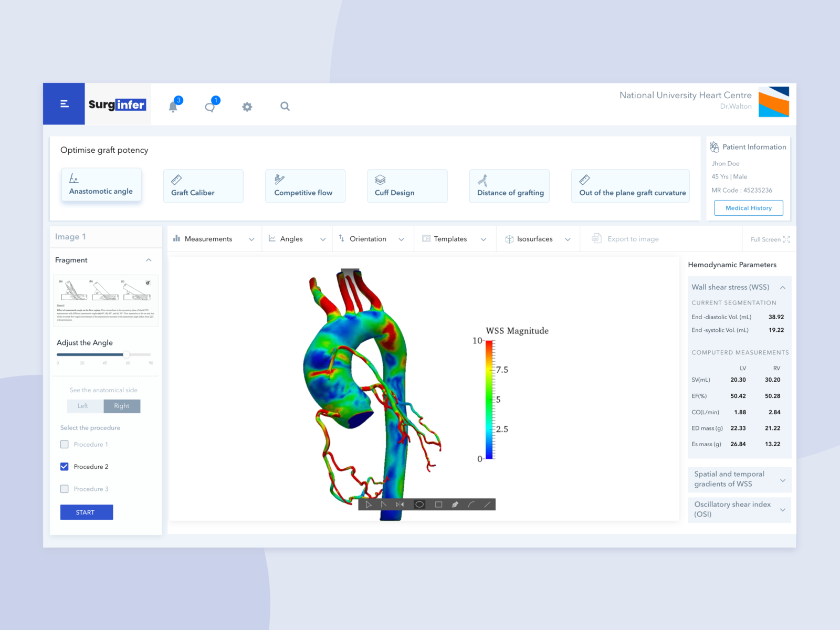Select the pen annotation tool

coord(455,504)
